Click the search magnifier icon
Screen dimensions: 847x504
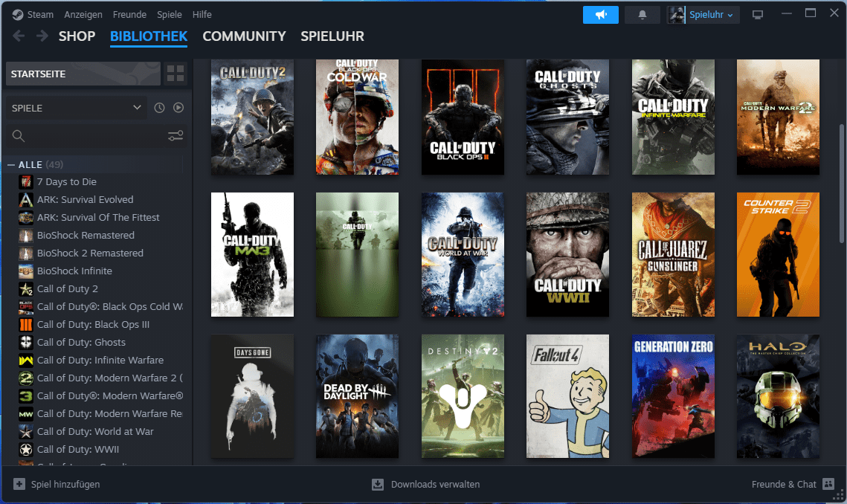19,135
